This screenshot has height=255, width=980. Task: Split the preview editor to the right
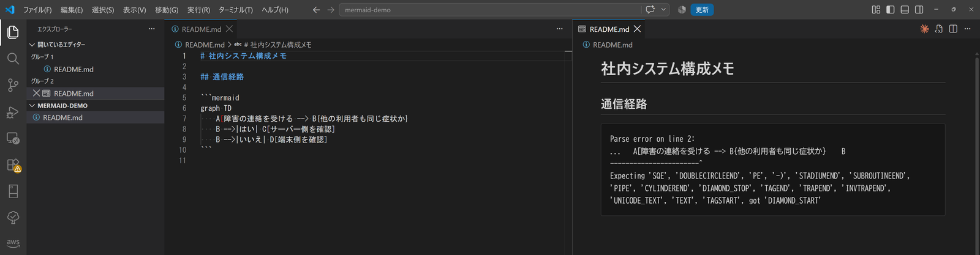(x=953, y=29)
